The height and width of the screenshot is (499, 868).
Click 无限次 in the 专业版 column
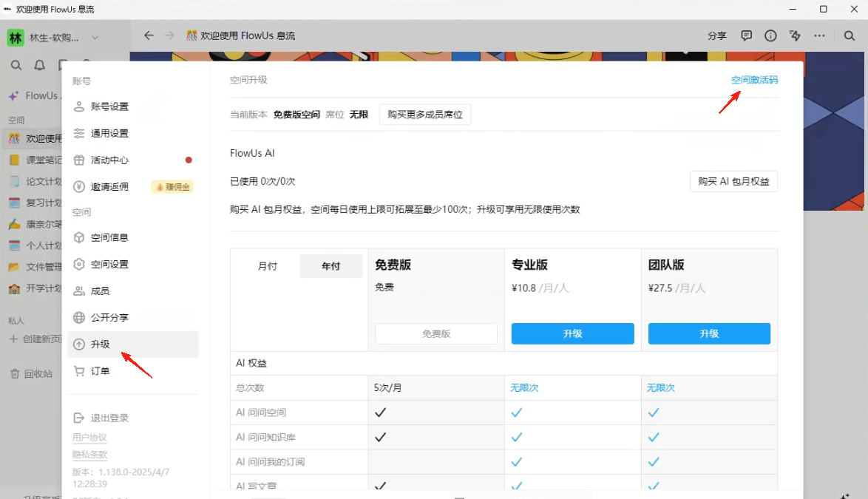coord(524,388)
